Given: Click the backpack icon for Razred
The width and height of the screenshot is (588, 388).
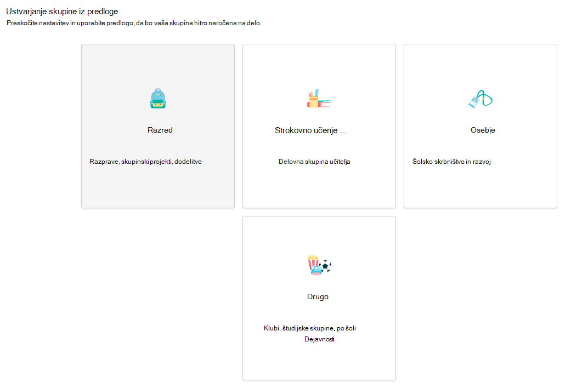Looking at the screenshot, I should pos(158,99).
